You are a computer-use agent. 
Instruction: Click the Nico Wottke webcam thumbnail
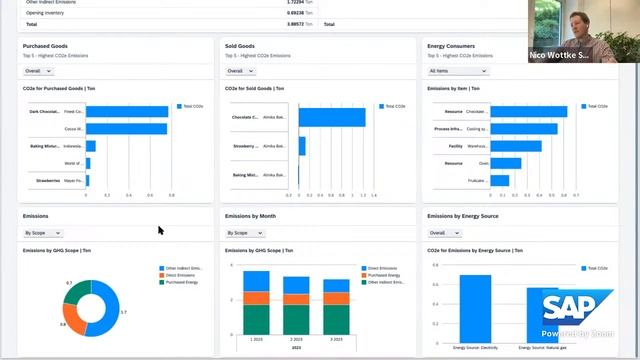pos(584,31)
